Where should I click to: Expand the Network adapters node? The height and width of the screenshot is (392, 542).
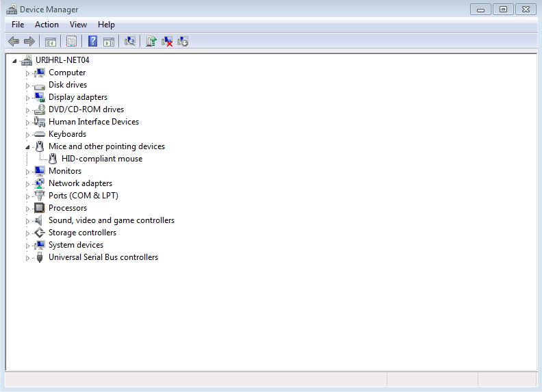[28, 184]
